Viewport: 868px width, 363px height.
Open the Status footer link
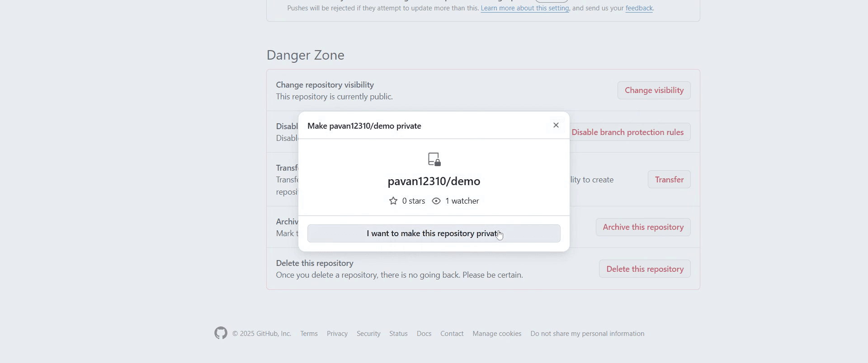tap(398, 334)
